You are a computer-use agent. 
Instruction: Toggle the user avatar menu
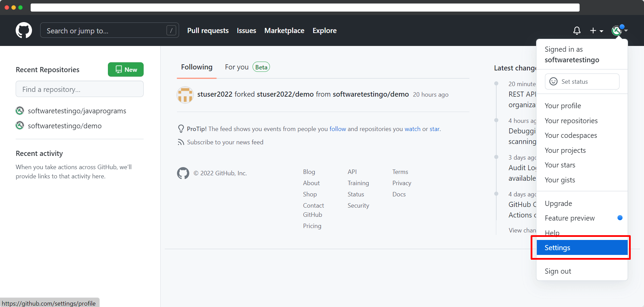point(619,30)
